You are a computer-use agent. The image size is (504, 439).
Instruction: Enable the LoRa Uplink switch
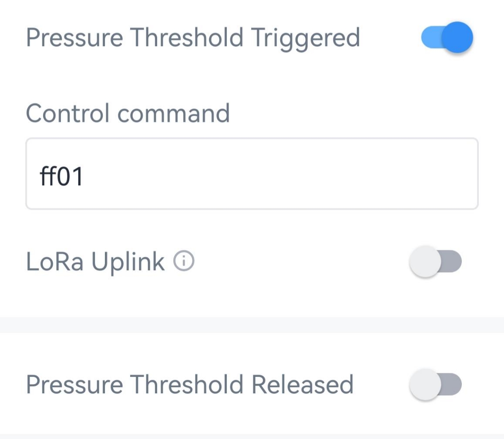(435, 262)
